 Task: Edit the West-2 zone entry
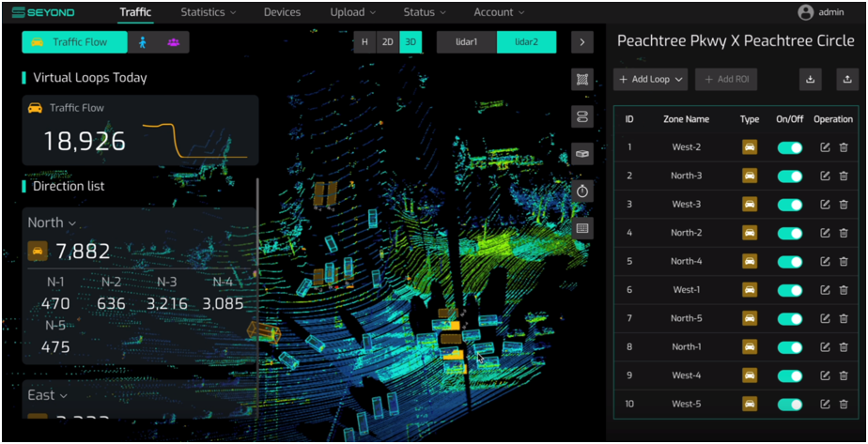coord(825,148)
